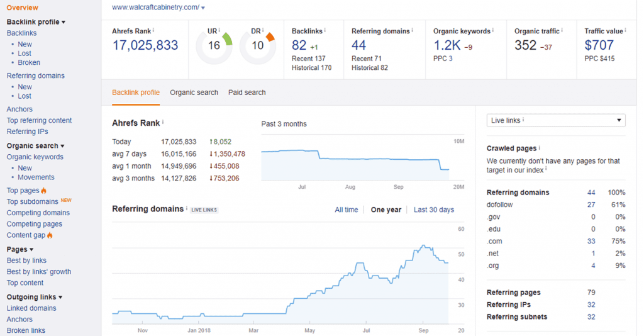Click the info icon next to Crawled pages
This screenshot has height=336, width=644.
point(539,148)
